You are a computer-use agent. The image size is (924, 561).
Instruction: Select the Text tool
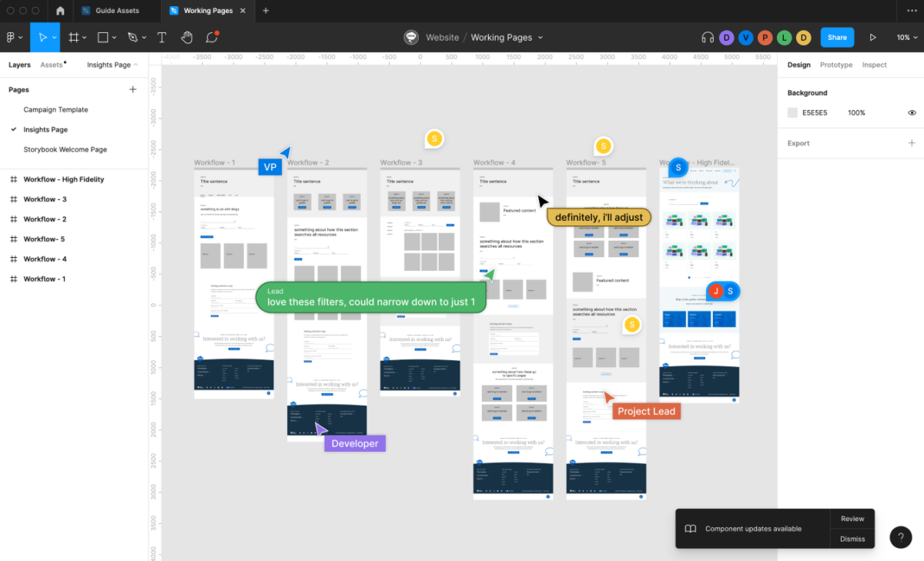coord(162,37)
